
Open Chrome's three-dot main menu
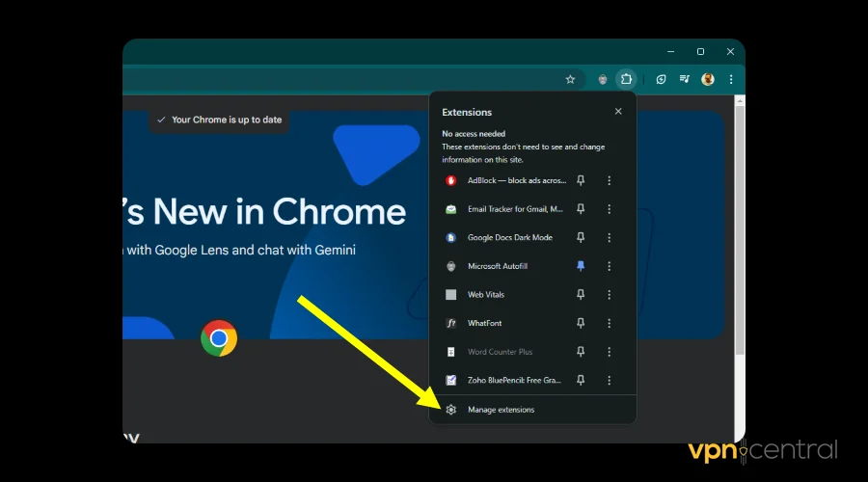pyautogui.click(x=731, y=79)
